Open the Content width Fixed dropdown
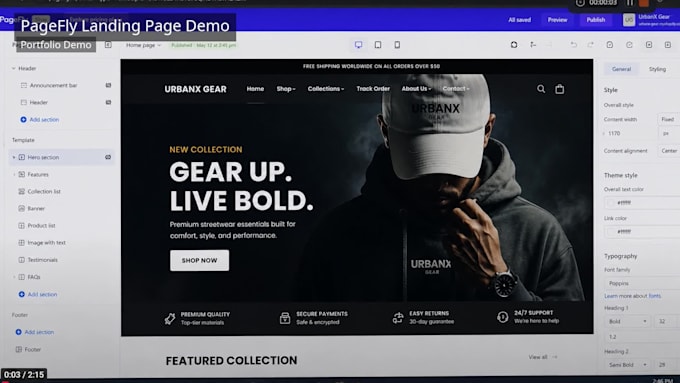This screenshot has height=383, width=680. (x=668, y=119)
